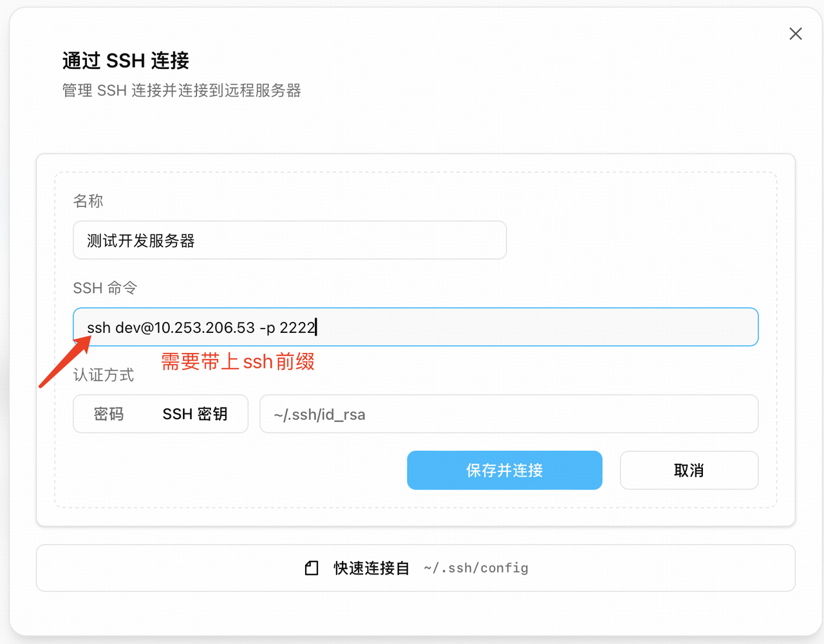
Task: Click the ~/.ssh/id_rsa key path field
Action: coord(509,414)
